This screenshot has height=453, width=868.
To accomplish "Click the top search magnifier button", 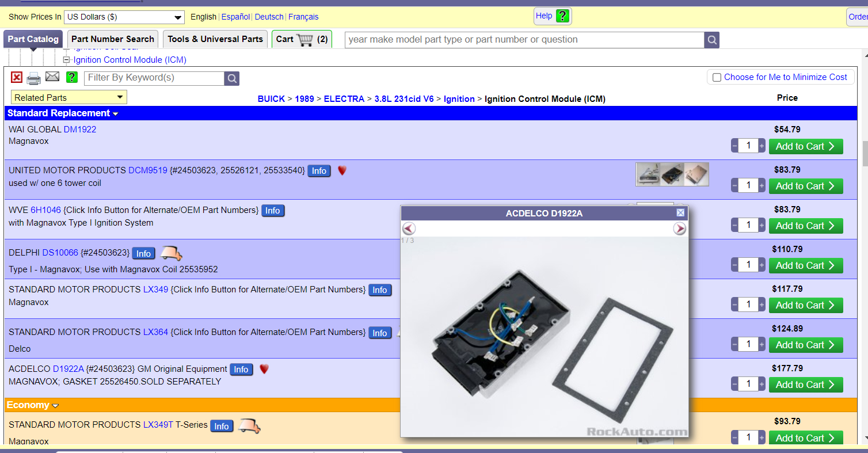I will [712, 40].
